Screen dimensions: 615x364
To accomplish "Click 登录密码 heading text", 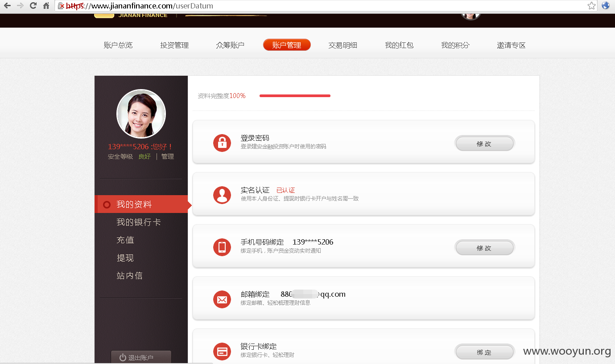I will [x=255, y=138].
